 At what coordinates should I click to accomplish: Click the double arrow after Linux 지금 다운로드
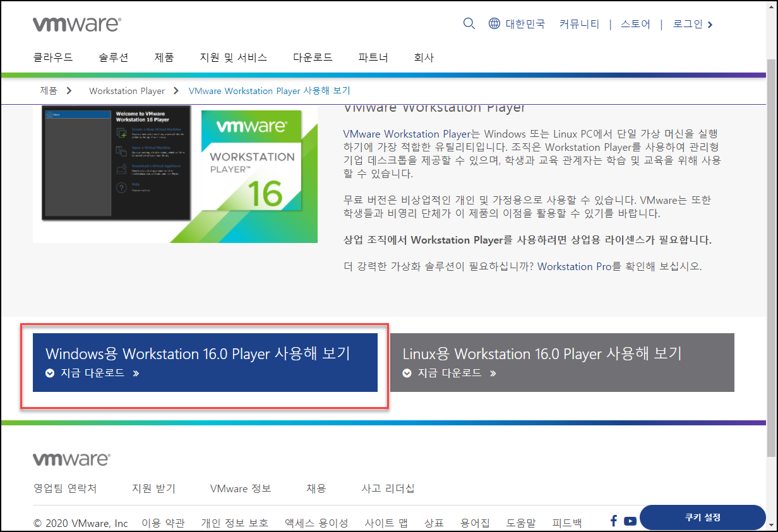[493, 373]
